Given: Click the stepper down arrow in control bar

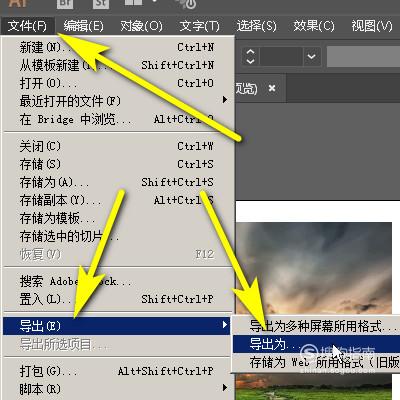Looking at the screenshot, I should (x=250, y=61).
